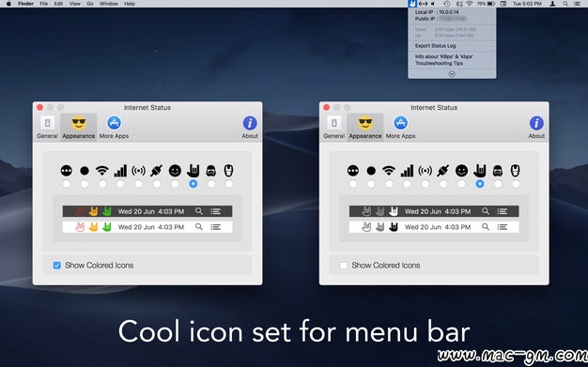Open the volume control in menu bar
588x367 pixels.
tap(433, 4)
